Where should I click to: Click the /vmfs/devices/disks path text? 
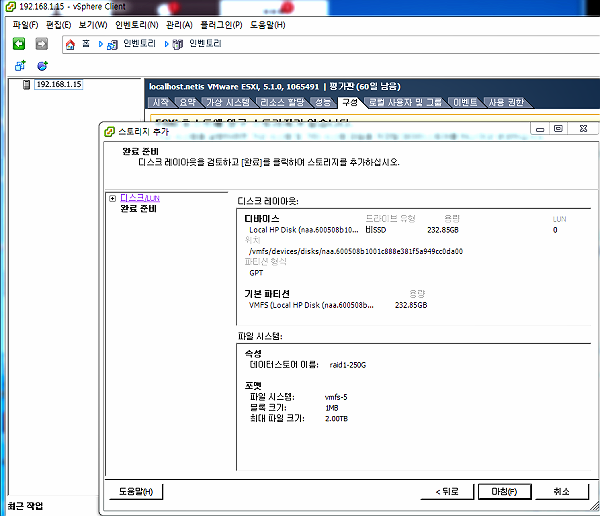[356, 251]
